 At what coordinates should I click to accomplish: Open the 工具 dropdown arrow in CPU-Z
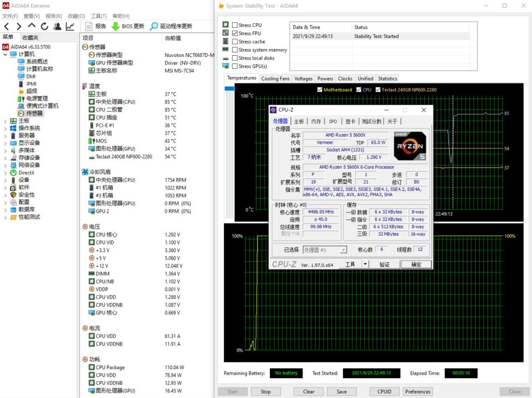tap(365, 264)
